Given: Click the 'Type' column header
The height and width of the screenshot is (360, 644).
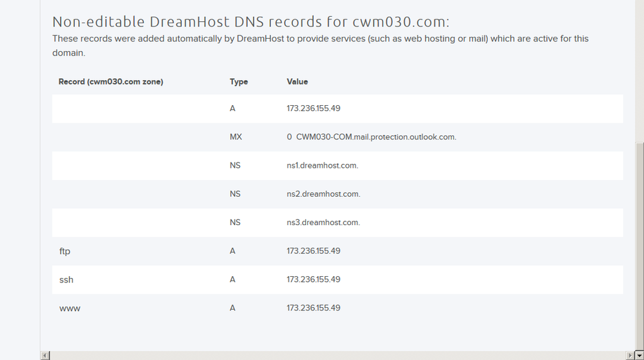Looking at the screenshot, I should click(239, 82).
